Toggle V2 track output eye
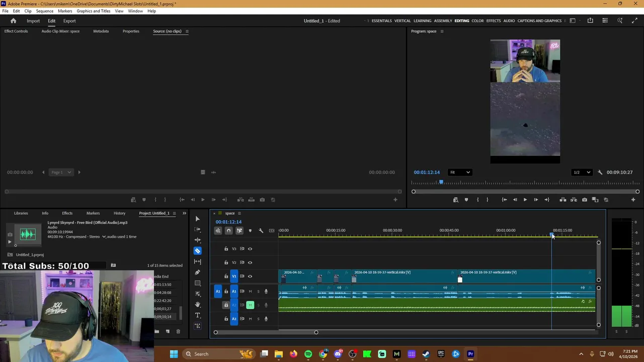The height and width of the screenshot is (362, 644). (x=250, y=262)
